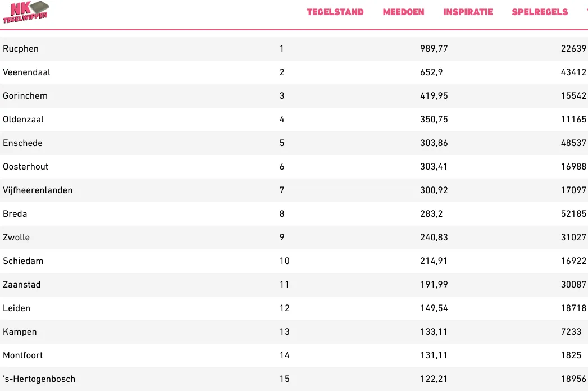This screenshot has height=392, width=588.
Task: Click the Montfoort entry
Action: pyautogui.click(x=23, y=355)
